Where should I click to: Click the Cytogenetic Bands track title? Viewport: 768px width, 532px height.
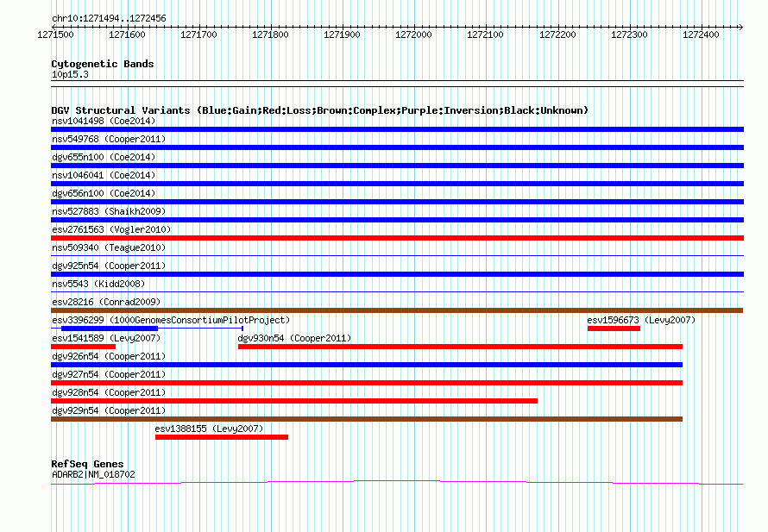103,64
